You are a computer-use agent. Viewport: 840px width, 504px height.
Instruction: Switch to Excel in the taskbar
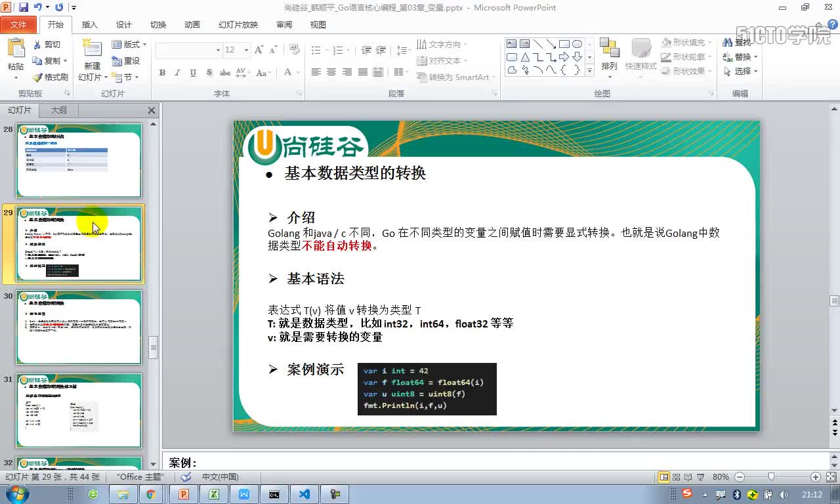(x=214, y=494)
